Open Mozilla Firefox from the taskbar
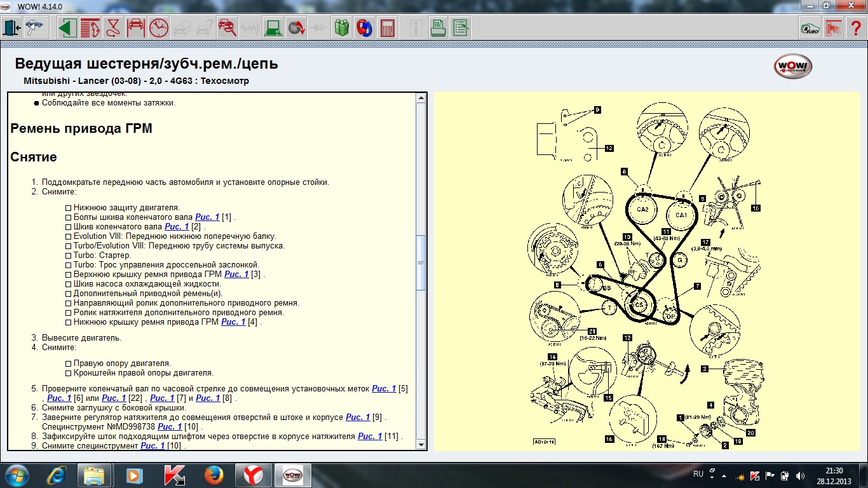 tap(214, 475)
